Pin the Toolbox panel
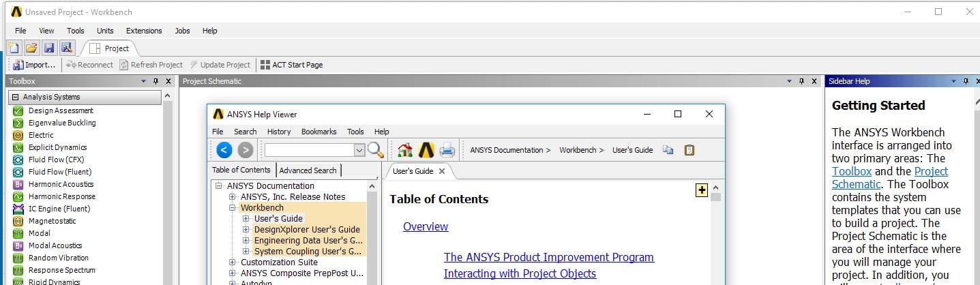The height and width of the screenshot is (285, 980). click(156, 81)
